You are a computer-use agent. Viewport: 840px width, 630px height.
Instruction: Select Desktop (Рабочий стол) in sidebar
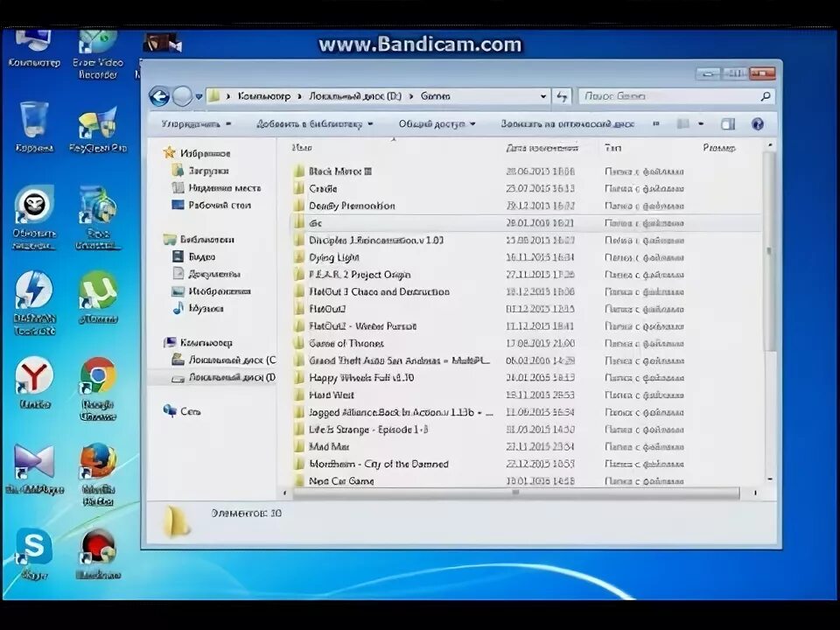pyautogui.click(x=211, y=205)
